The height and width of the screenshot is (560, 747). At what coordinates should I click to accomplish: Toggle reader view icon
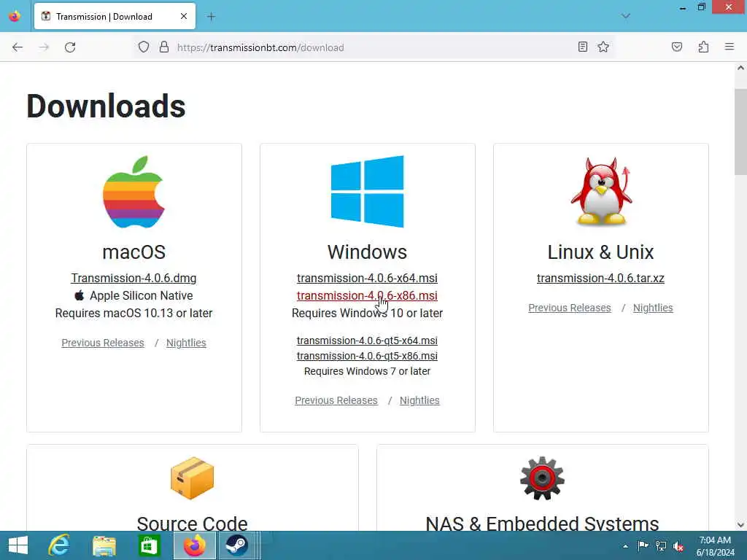pos(582,47)
